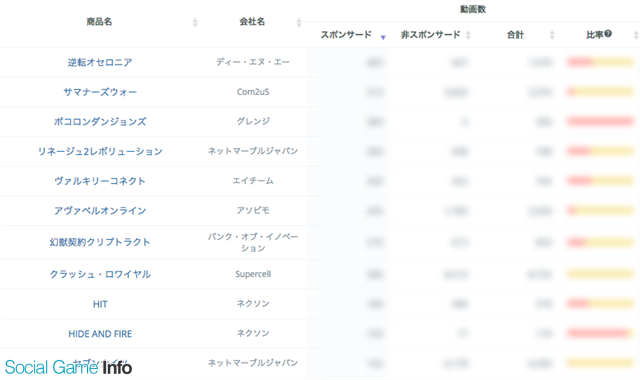Sort by 商品名 column arrows

pos(195,22)
